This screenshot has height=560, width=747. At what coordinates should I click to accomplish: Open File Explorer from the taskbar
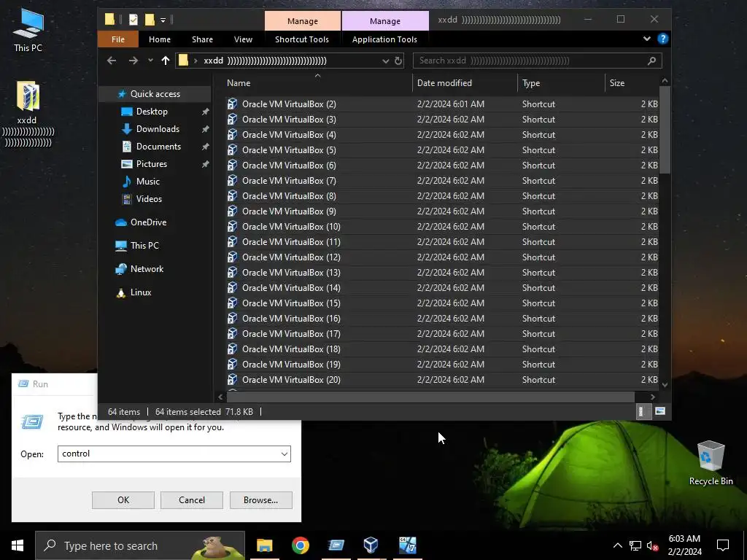coord(264,545)
